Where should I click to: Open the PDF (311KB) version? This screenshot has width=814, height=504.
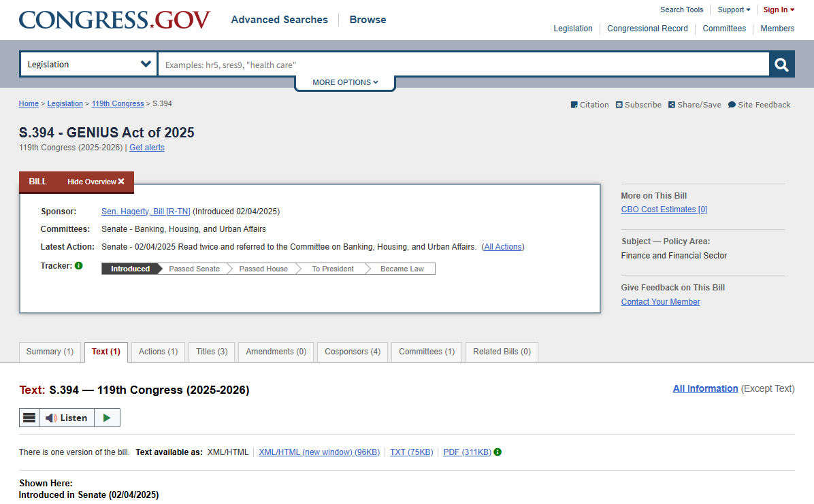pos(467,452)
